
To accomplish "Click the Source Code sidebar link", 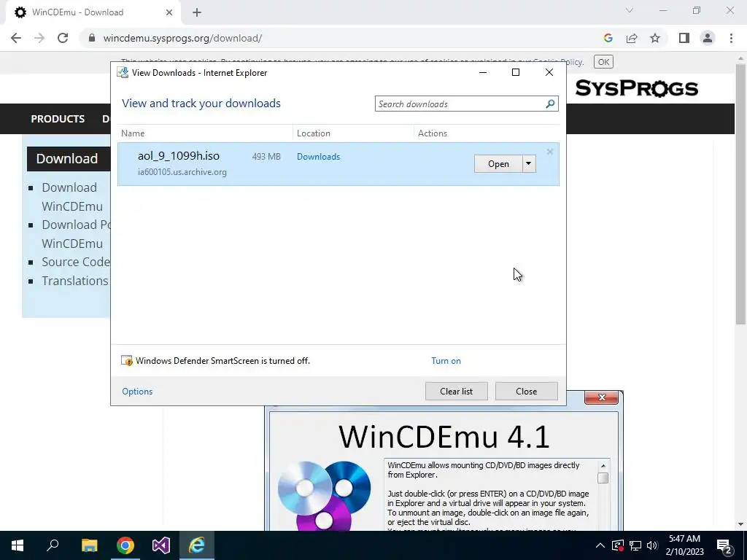I will point(76,262).
